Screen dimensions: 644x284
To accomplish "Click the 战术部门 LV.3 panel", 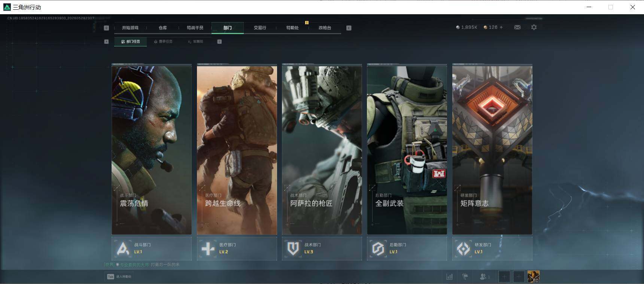I will (x=322, y=248).
